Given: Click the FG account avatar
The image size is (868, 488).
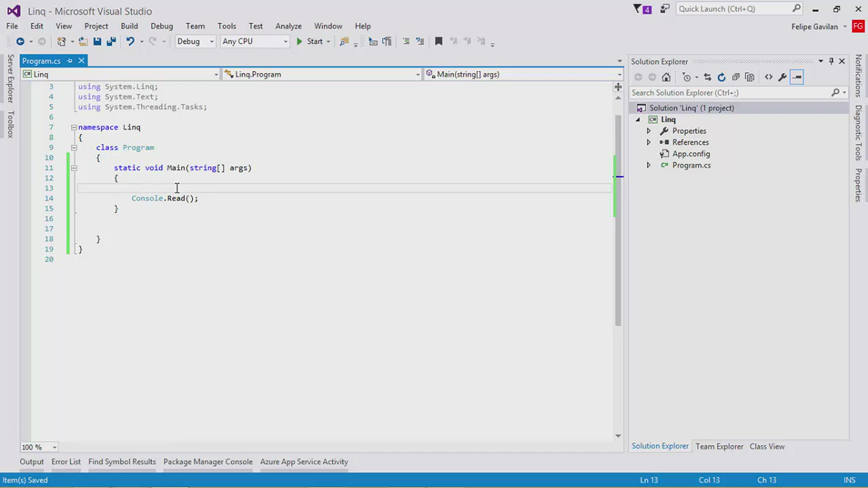Looking at the screenshot, I should click(858, 26).
